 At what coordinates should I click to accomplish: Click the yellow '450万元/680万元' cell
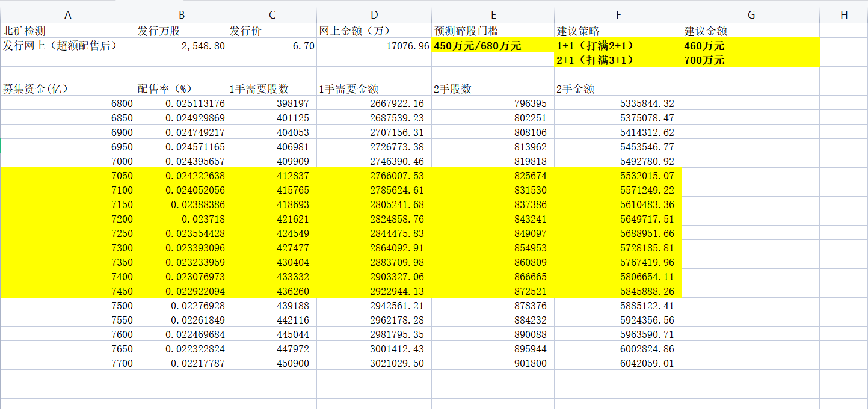[493, 45]
